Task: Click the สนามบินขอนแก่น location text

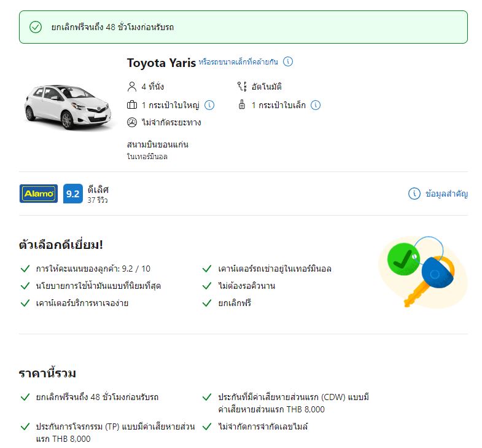Action: (x=158, y=144)
